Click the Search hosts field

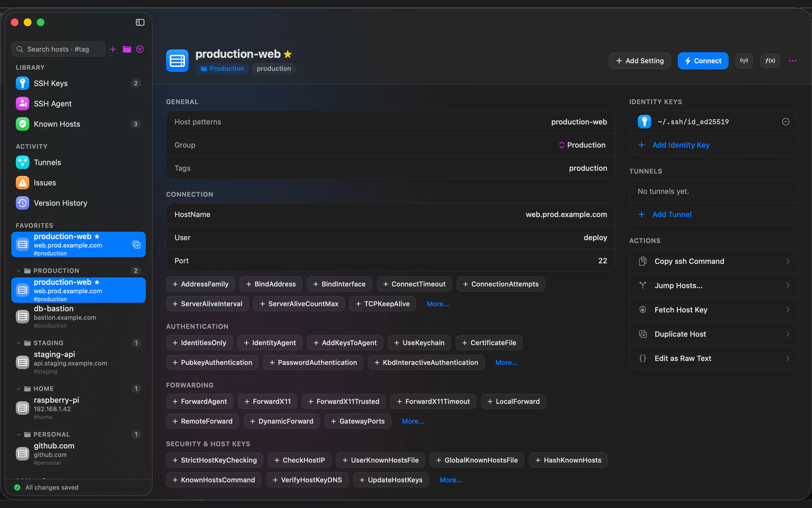tap(58, 49)
